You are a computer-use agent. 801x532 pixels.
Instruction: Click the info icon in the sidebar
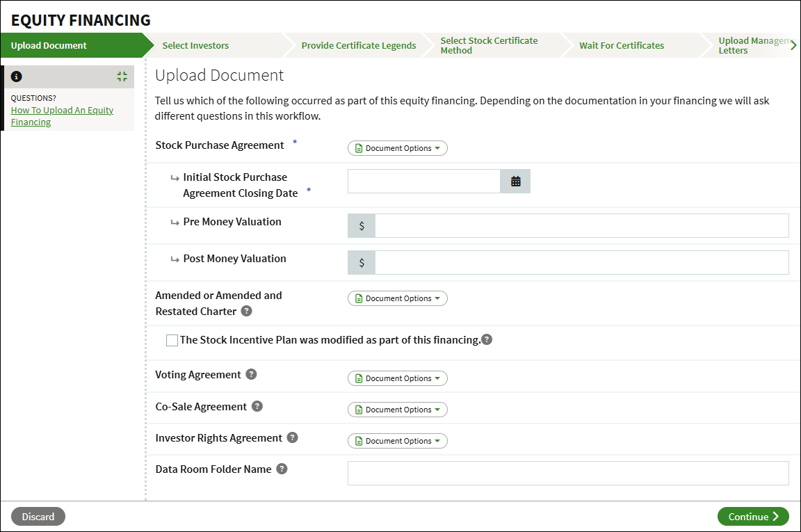click(17, 76)
